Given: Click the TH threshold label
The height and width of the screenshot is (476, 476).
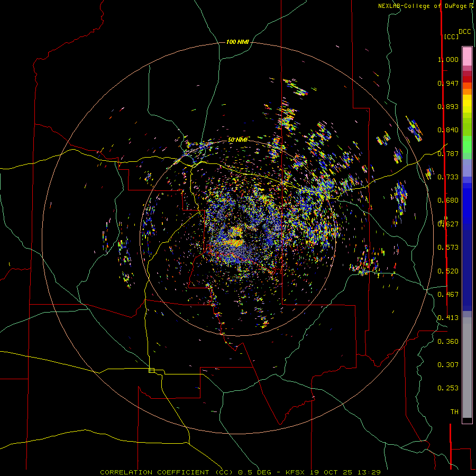Looking at the screenshot, I should [x=454, y=412].
